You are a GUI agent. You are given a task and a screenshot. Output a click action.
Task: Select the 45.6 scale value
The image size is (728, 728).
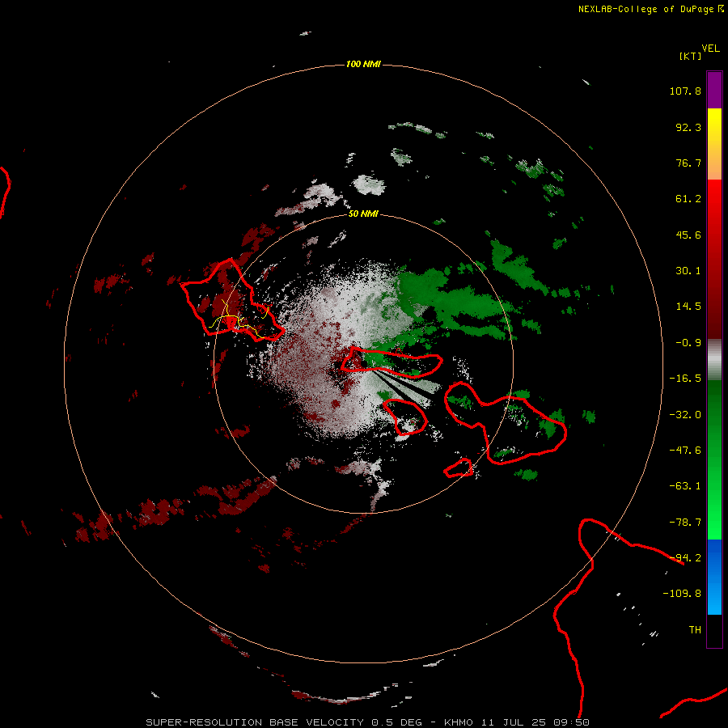[688, 235]
